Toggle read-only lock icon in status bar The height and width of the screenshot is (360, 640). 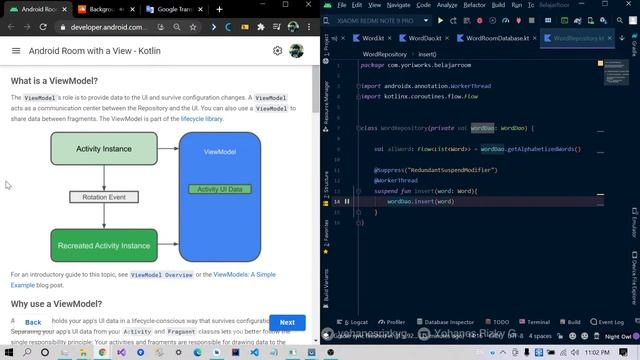click(x=560, y=336)
